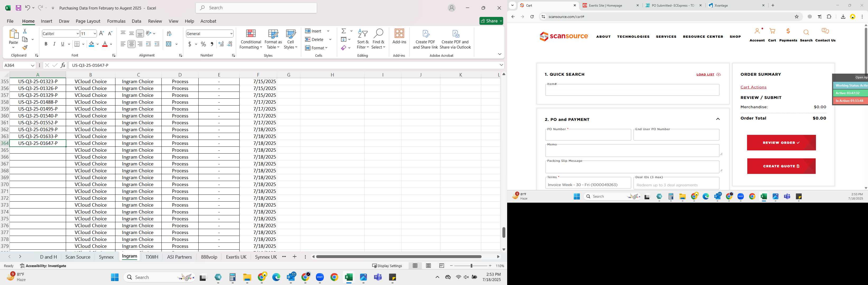Screen dimensions: 868x285
Task: Open Conditional Formatting menu
Action: click(x=251, y=39)
